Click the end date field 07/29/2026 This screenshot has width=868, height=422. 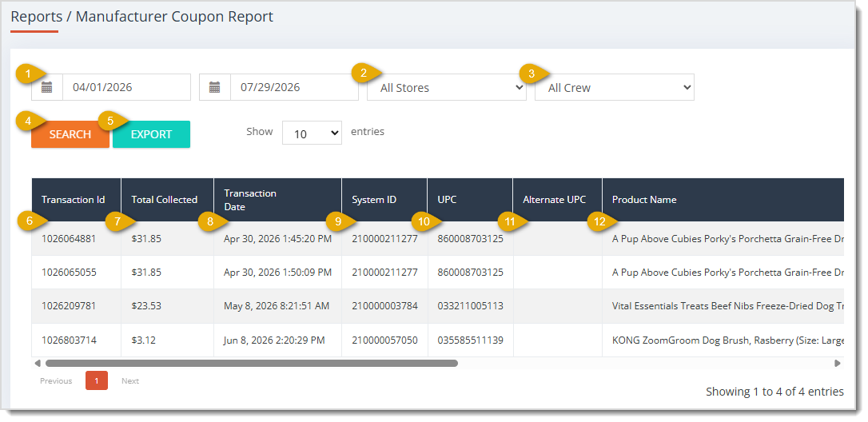coord(294,87)
